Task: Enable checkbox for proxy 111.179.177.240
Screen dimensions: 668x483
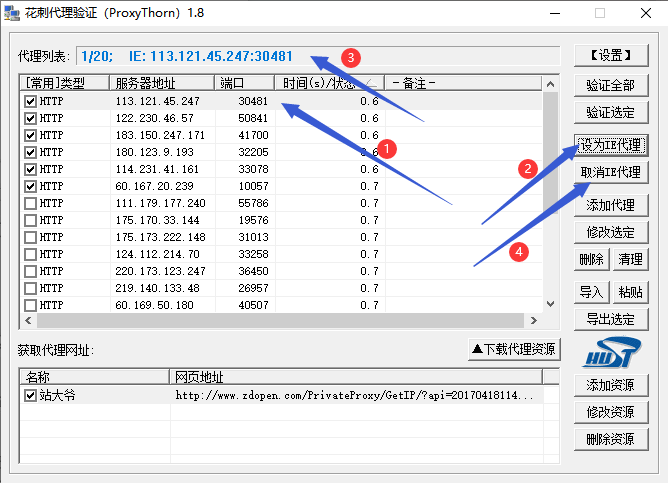Action: pyautogui.click(x=30, y=203)
